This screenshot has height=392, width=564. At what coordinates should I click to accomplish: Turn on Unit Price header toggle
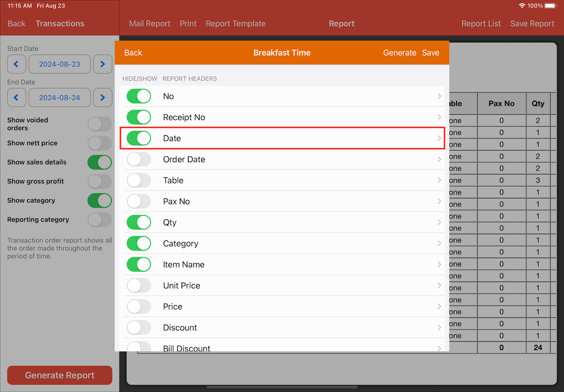pyautogui.click(x=139, y=285)
